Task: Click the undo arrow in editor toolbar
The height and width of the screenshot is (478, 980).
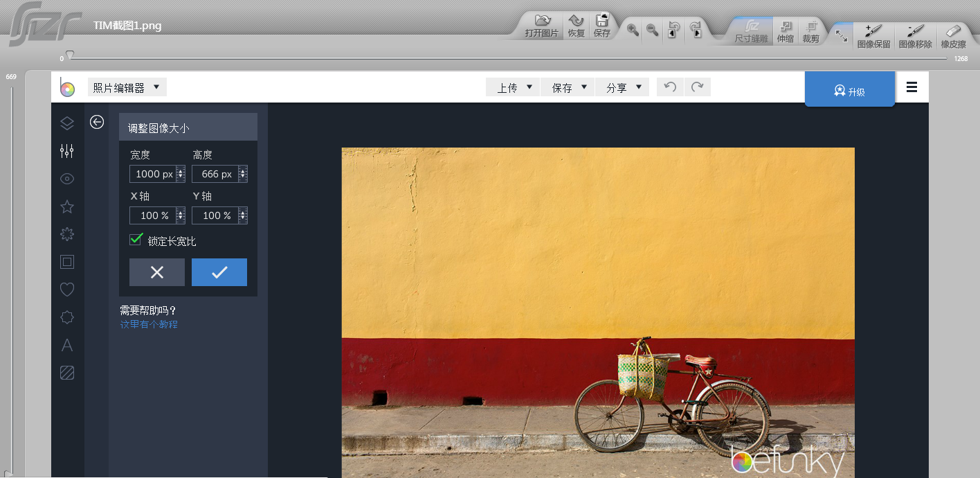Action: [x=669, y=87]
